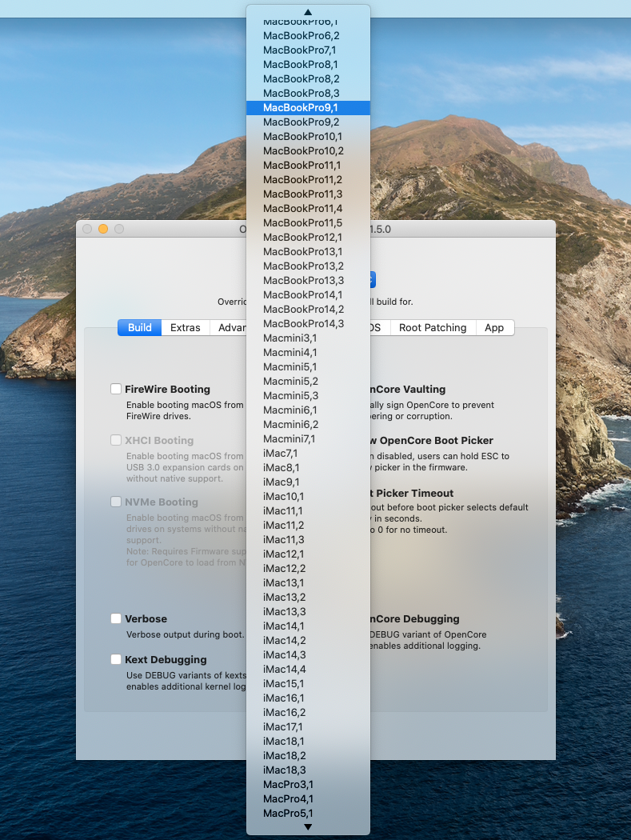Pick iMac16,2 from the list
Screen dimensions: 631x840
click(x=308, y=713)
